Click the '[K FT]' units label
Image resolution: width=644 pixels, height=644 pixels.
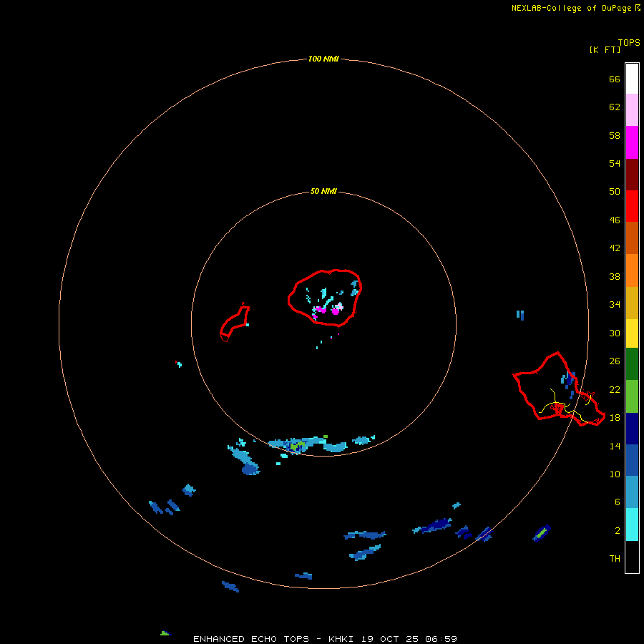coord(605,50)
